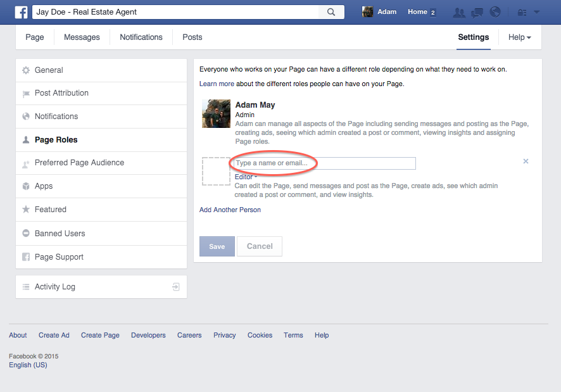
Task: Click the Preferred Page Audience icon
Action: click(x=26, y=164)
